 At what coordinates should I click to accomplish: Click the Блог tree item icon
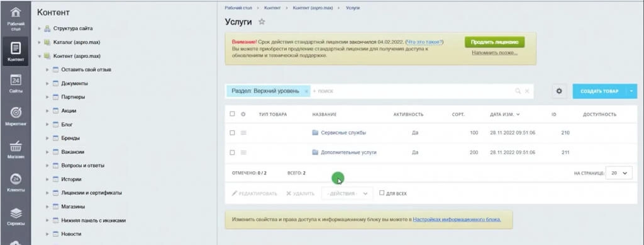coord(55,125)
